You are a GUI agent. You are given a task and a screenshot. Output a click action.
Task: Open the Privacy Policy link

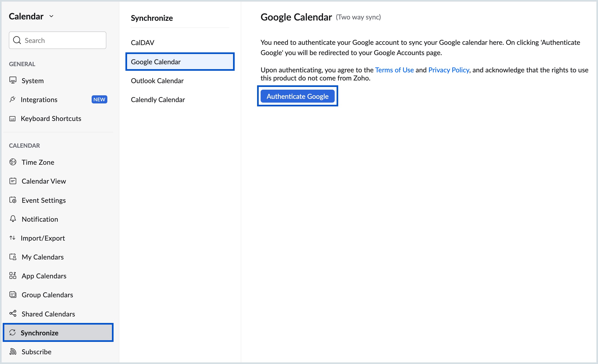[449, 70]
